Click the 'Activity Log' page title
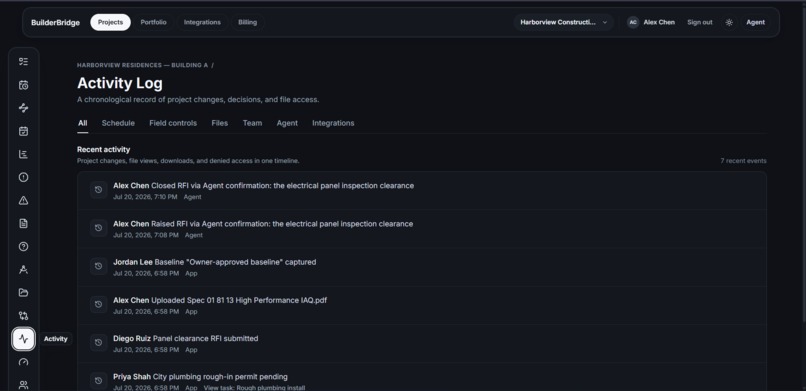 [x=120, y=83]
